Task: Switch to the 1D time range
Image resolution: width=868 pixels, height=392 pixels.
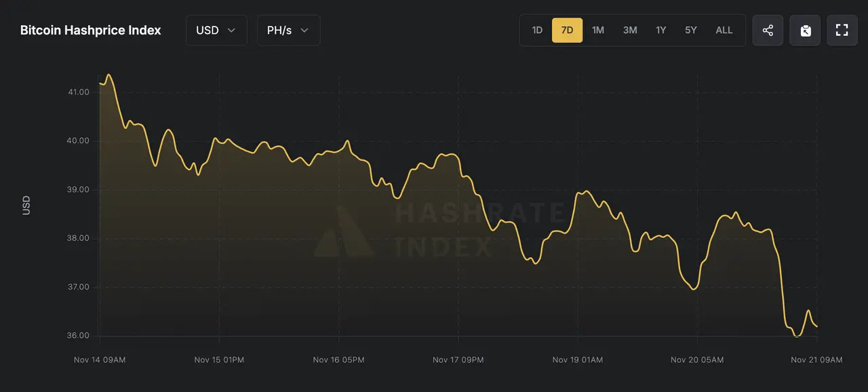Action: click(x=537, y=31)
